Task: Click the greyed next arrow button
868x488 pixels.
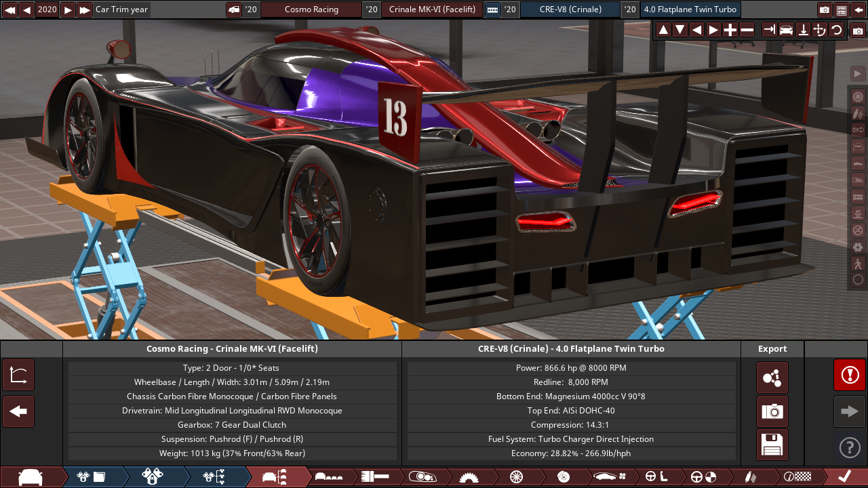Action: (850, 411)
